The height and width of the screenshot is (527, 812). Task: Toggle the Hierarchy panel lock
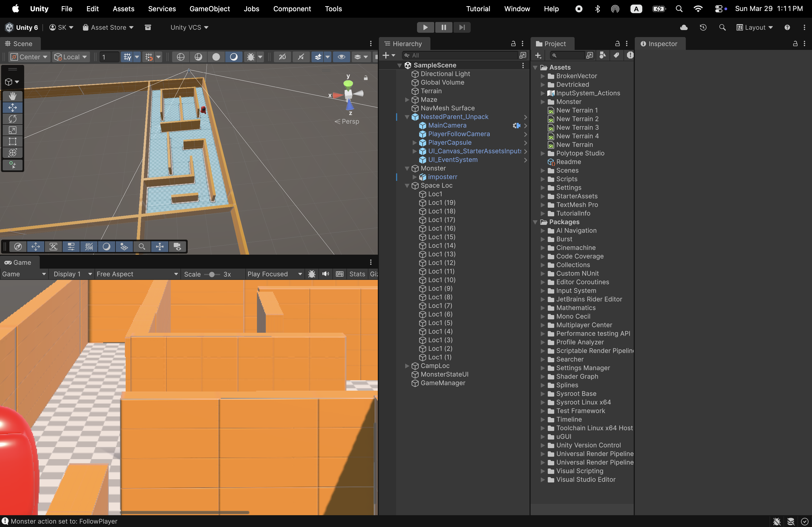(513, 44)
